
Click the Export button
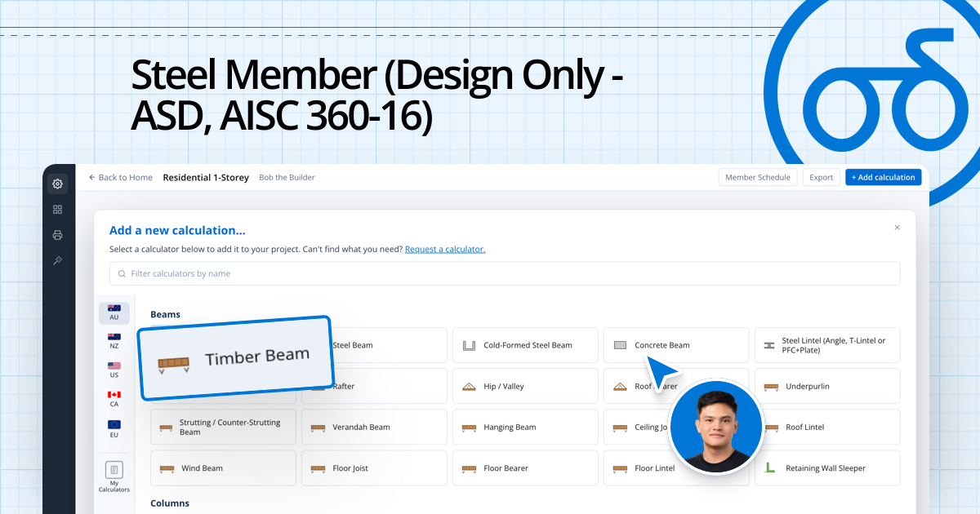coord(821,177)
